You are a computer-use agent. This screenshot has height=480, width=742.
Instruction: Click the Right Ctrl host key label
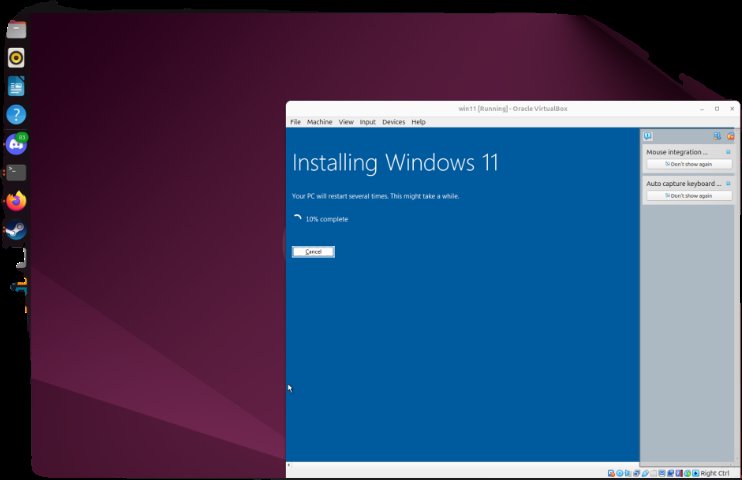(715, 473)
